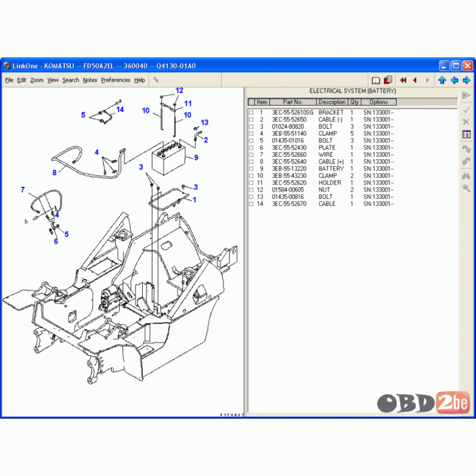Click callout 1 next to the bracket
Screen dimensions: 476x476
tap(194, 200)
